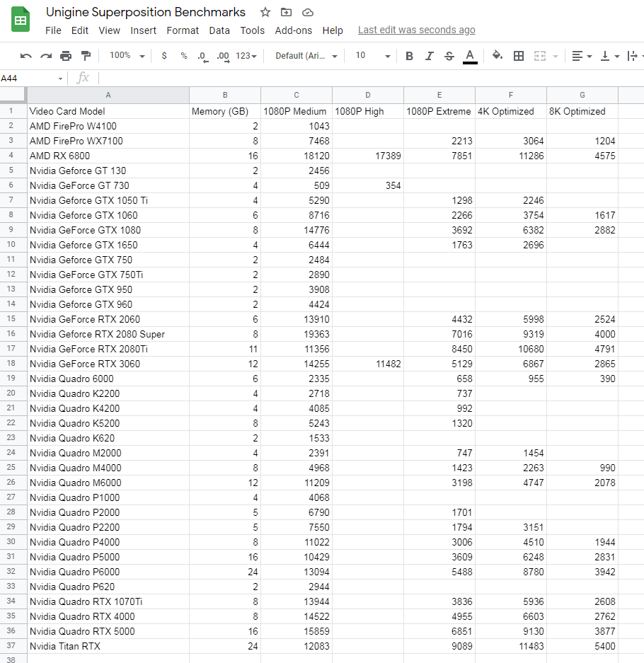Click the Redo arrow
The height and width of the screenshot is (663, 644).
tap(46, 56)
